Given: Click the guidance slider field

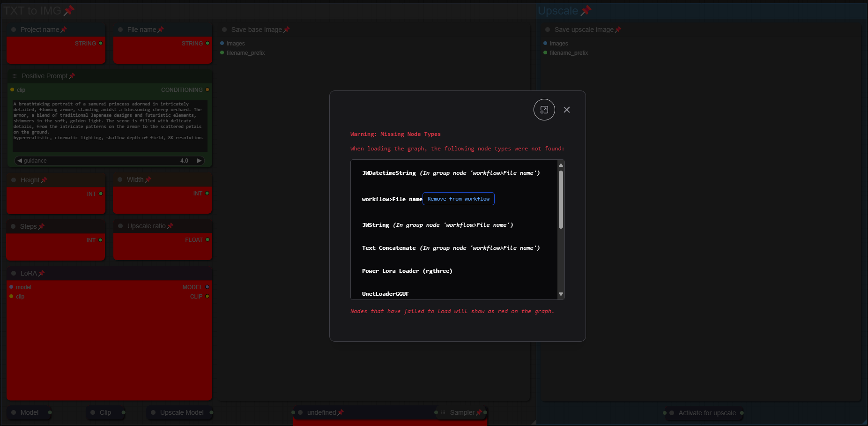Looking at the screenshot, I should (x=110, y=160).
